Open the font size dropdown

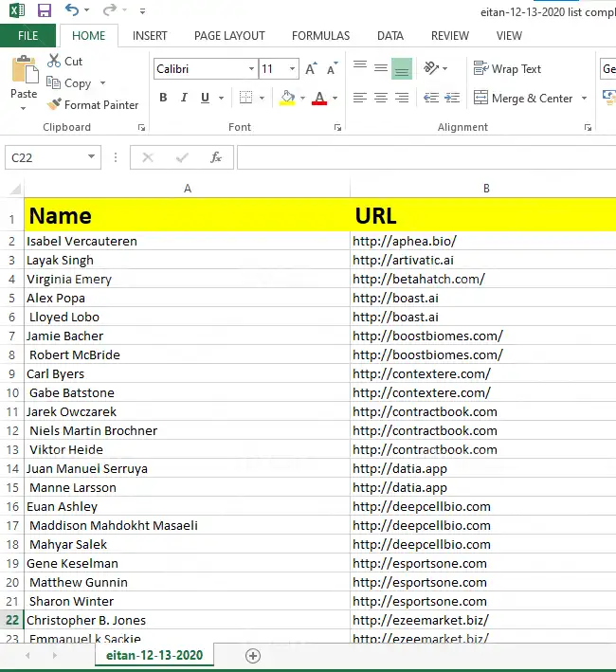(x=293, y=69)
